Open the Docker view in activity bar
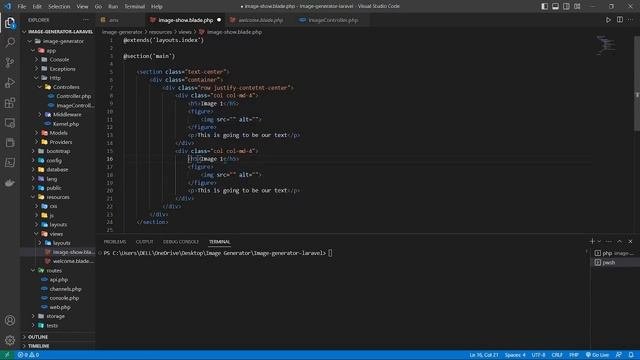Viewport: 640px width, 360px height. click(x=10, y=183)
